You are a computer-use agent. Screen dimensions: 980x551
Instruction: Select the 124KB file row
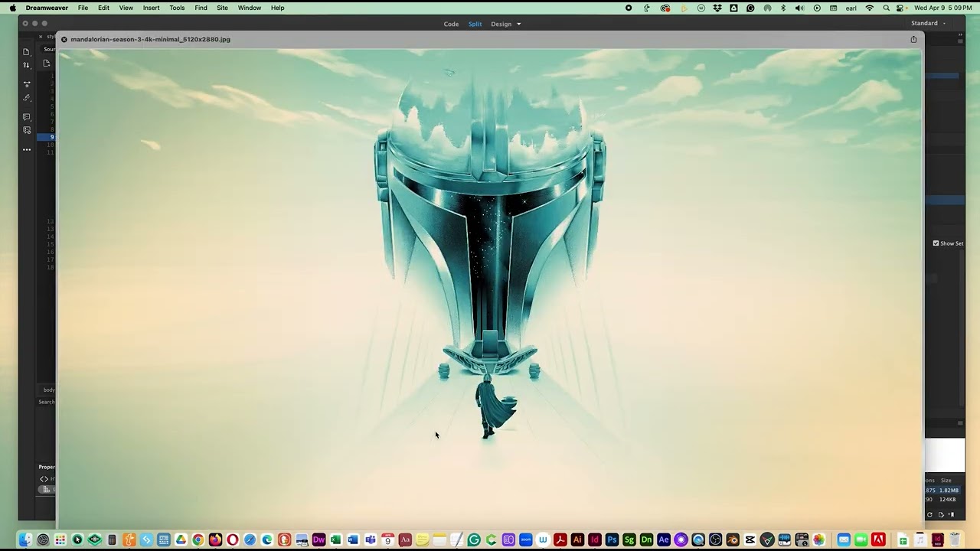(942, 500)
